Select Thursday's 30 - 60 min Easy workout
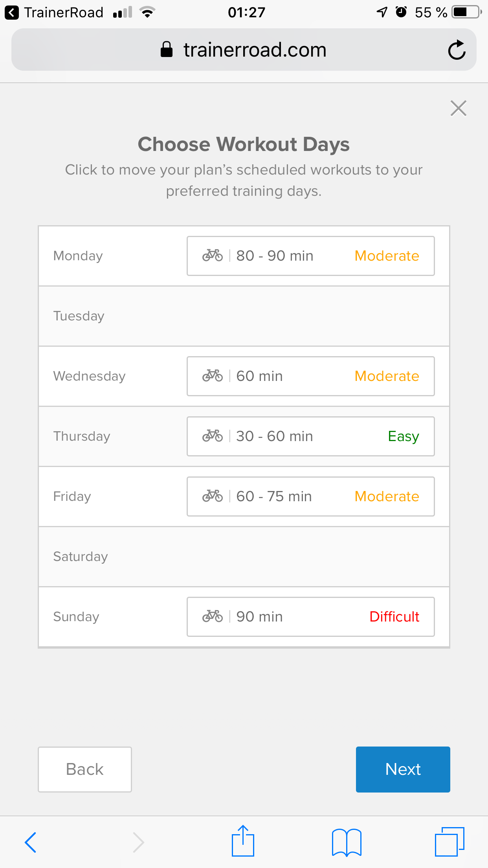This screenshot has width=488, height=868. click(310, 436)
